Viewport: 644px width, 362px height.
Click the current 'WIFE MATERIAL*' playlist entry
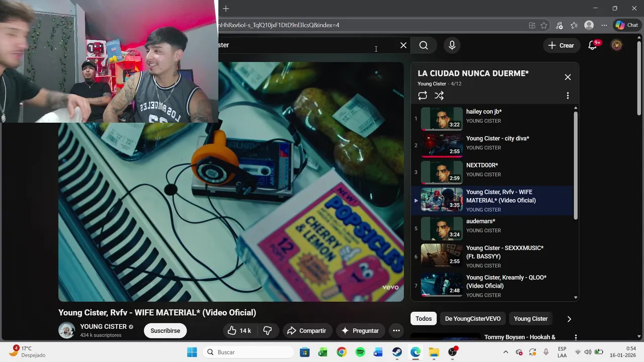click(x=492, y=200)
